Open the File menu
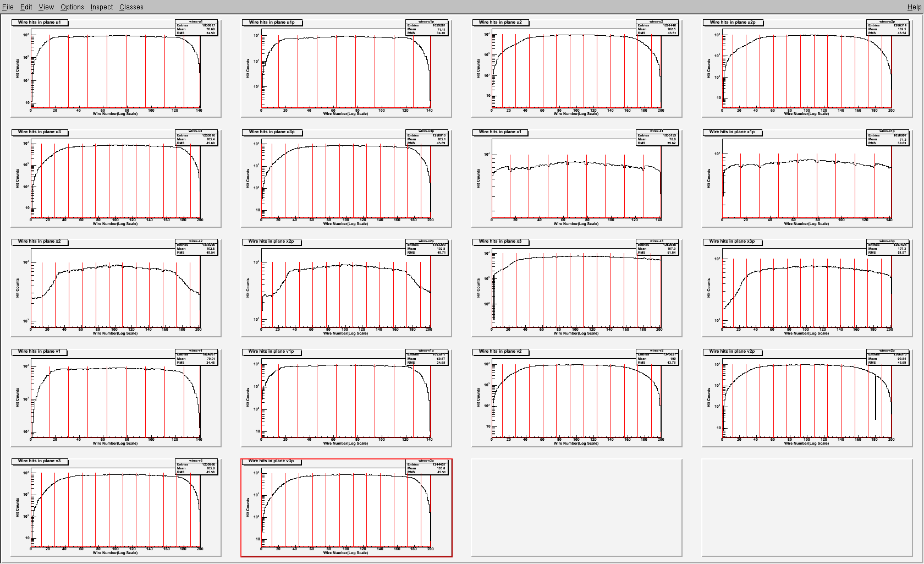Image resolution: width=924 pixels, height=564 pixels. click(x=8, y=7)
